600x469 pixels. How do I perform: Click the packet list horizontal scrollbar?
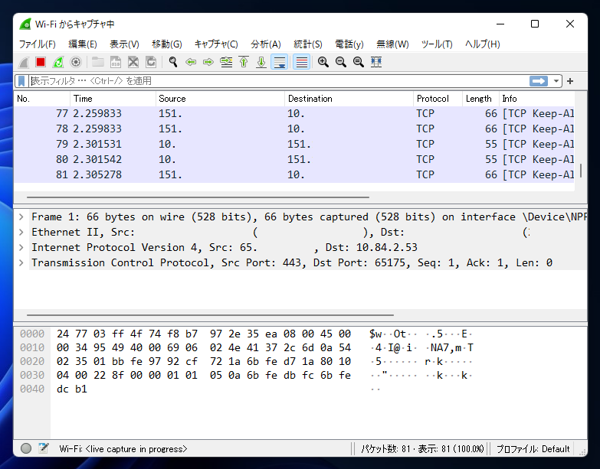198,197
